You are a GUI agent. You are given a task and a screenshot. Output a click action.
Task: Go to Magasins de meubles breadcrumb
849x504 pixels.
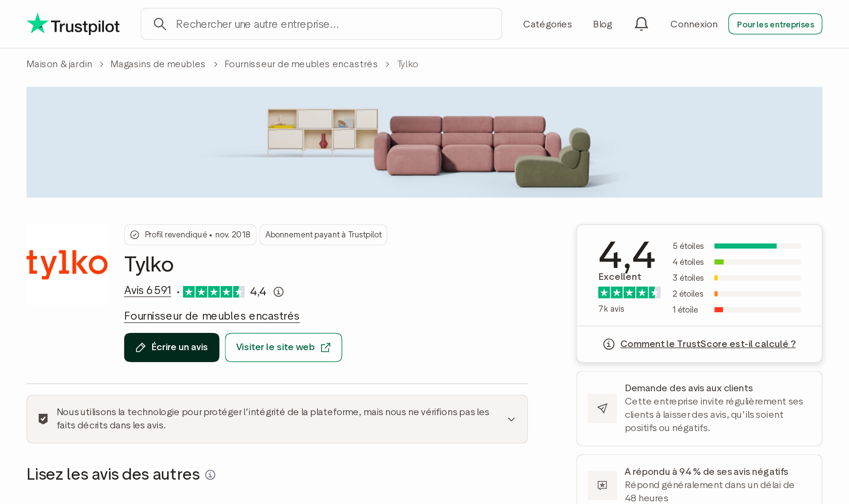[158, 64]
